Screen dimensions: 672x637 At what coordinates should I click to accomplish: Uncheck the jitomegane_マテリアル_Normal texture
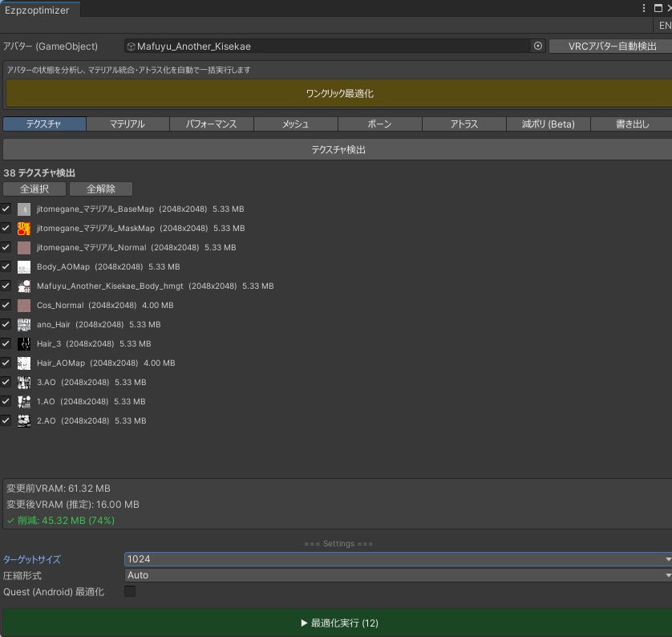coord(6,247)
